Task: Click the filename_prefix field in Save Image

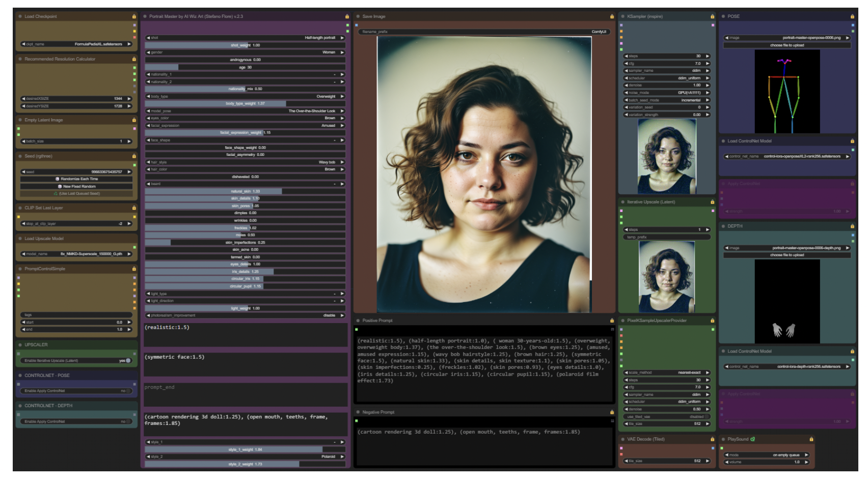Action: 484,32
